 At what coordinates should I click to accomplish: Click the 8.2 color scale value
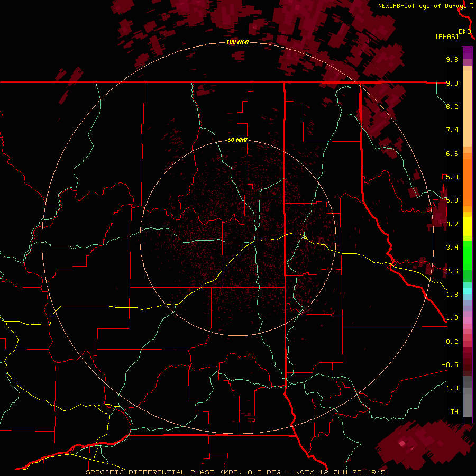pos(452,106)
